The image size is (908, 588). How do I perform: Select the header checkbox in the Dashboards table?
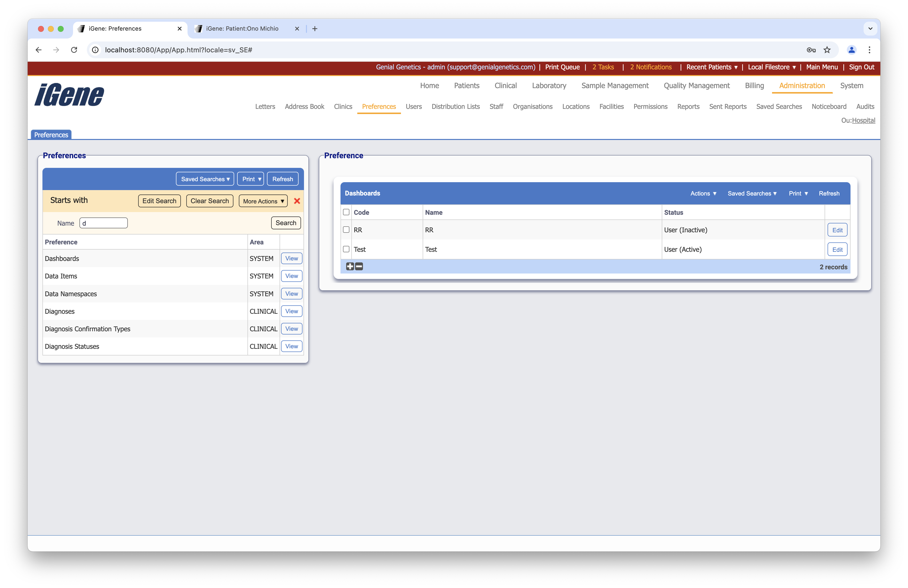point(346,212)
